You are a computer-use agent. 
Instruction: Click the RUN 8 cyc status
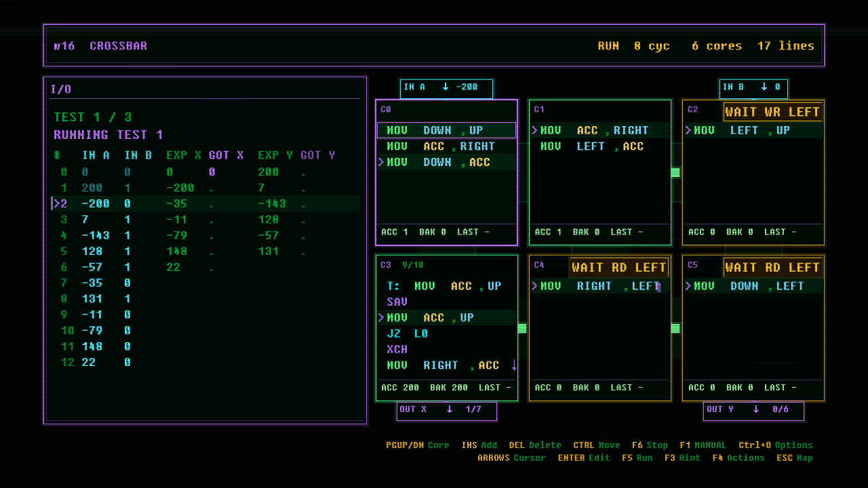[633, 46]
